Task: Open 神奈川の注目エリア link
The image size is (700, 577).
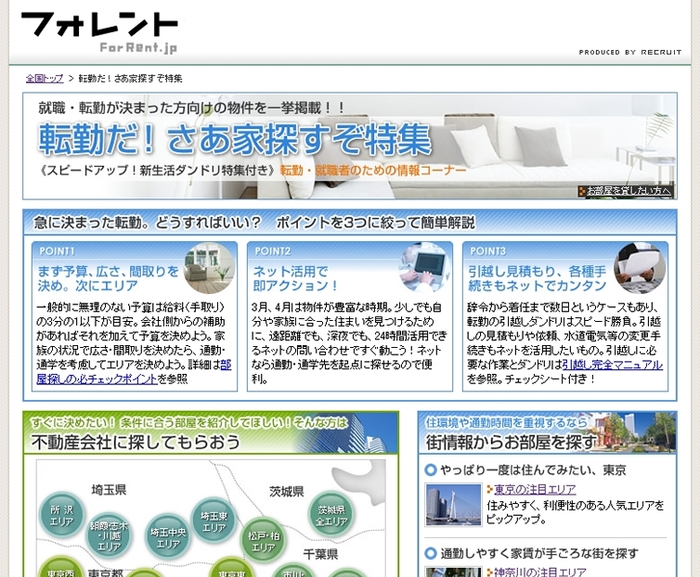Action: coord(540,572)
